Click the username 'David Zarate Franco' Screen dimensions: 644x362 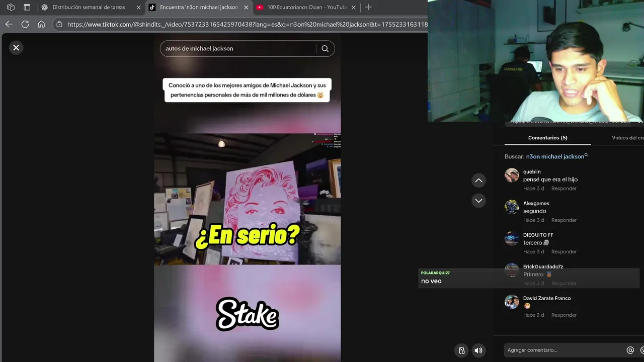547,299
